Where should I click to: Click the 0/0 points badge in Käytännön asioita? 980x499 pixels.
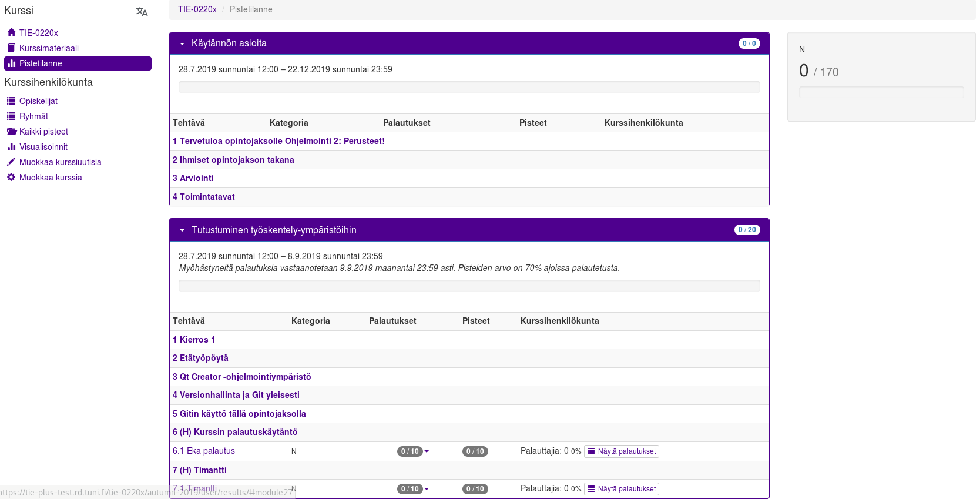(749, 43)
